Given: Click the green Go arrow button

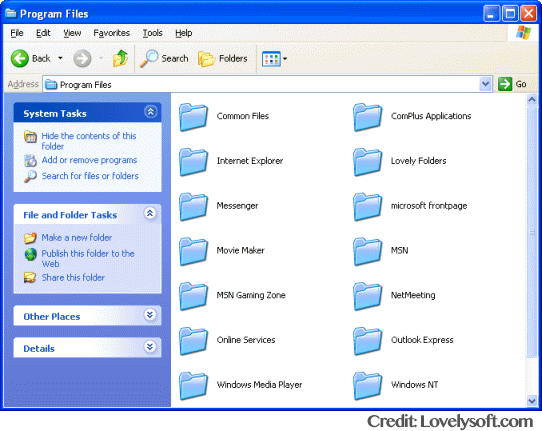Looking at the screenshot, I should pos(505,84).
